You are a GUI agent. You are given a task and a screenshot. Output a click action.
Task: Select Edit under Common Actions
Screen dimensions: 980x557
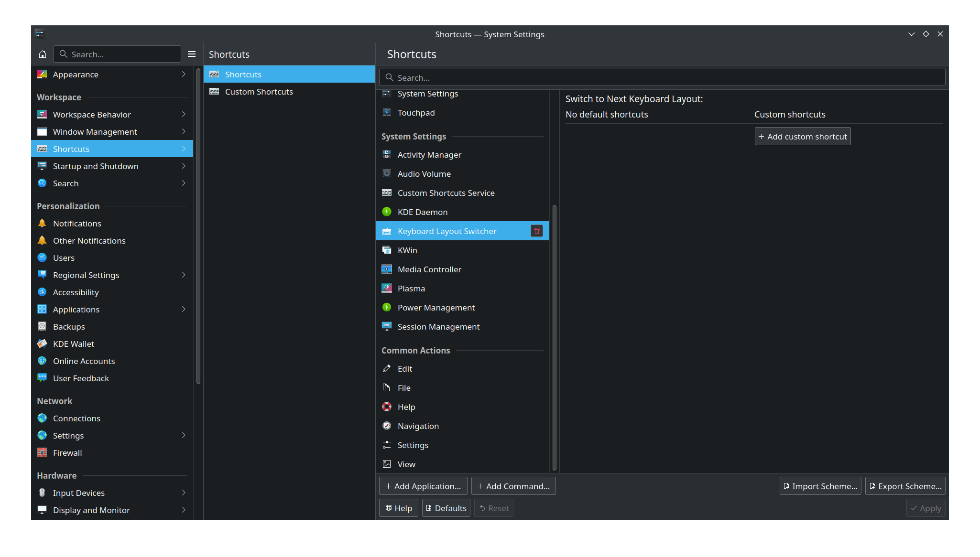click(462, 369)
